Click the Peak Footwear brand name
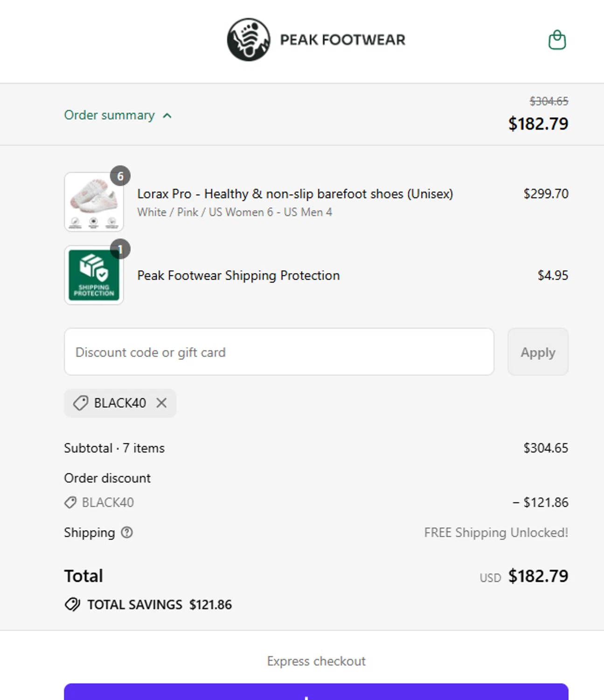This screenshot has height=700, width=604. (x=342, y=40)
